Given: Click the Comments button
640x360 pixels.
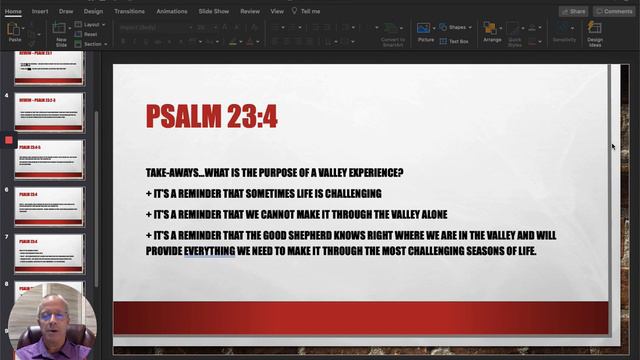Looking at the screenshot, I should click(x=615, y=11).
